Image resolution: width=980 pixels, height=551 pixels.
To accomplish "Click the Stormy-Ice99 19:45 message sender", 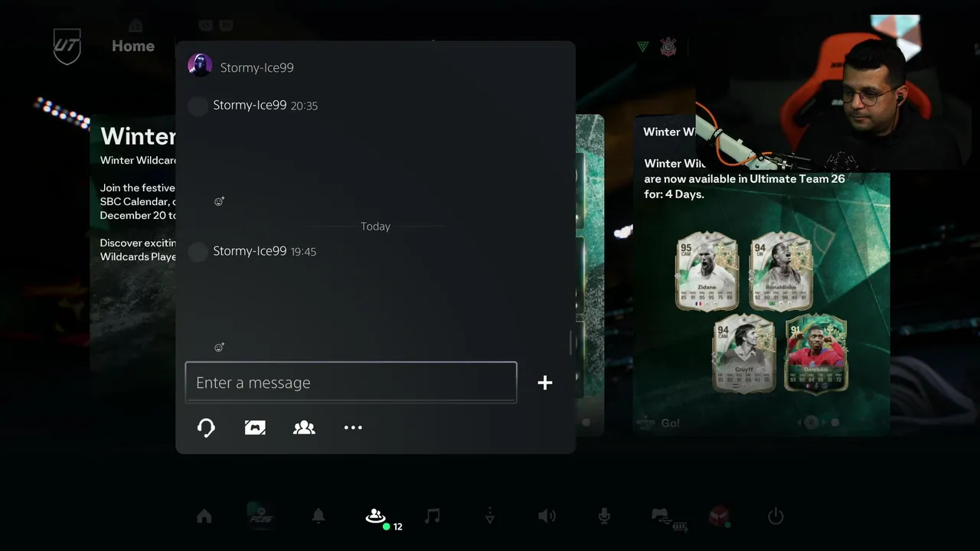I will tap(250, 251).
